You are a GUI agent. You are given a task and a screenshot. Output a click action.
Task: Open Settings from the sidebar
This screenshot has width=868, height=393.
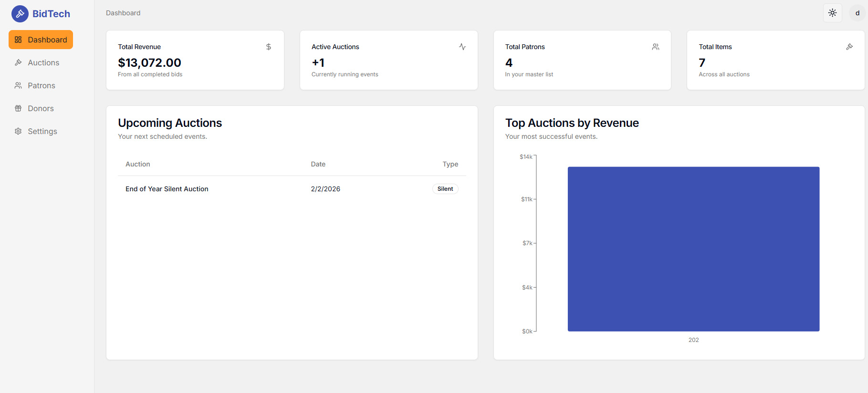point(42,131)
